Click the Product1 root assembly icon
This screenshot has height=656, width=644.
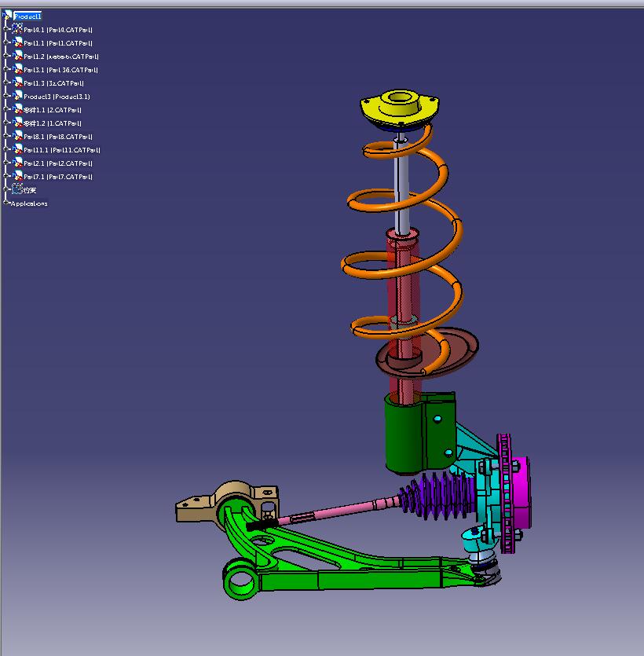7,16
